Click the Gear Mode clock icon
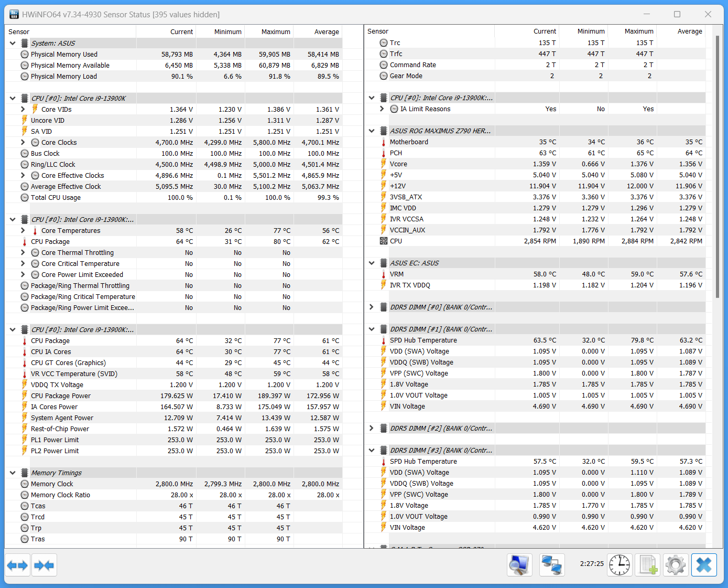Image resolution: width=728 pixels, height=588 pixels. click(x=384, y=76)
